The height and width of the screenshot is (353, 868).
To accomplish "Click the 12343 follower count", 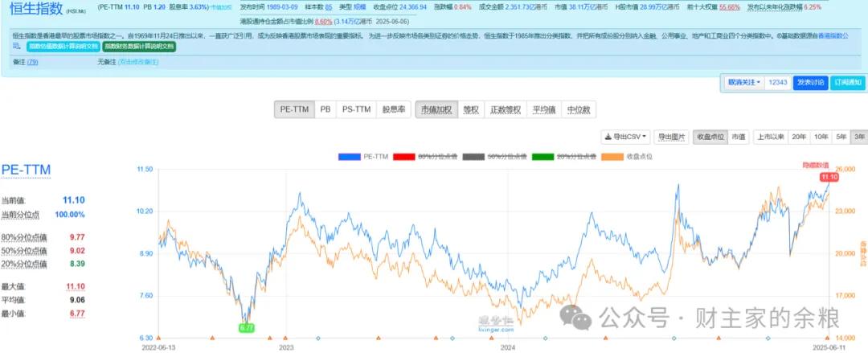I will click(778, 83).
